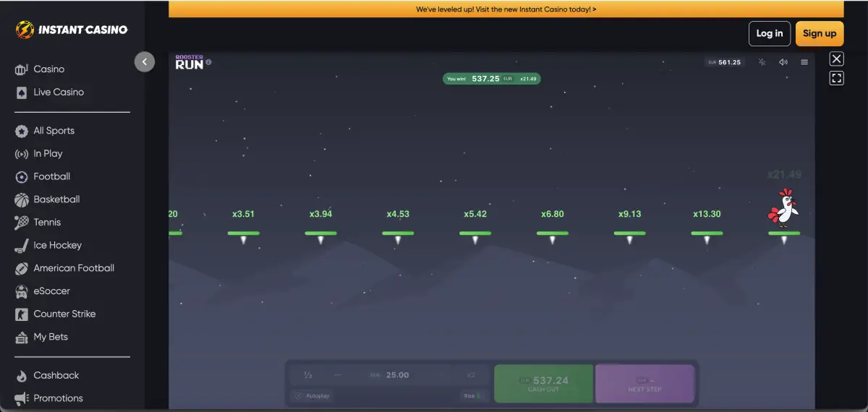868x412 pixels.
Task: Click the leveled up announcement banner
Action: point(506,9)
